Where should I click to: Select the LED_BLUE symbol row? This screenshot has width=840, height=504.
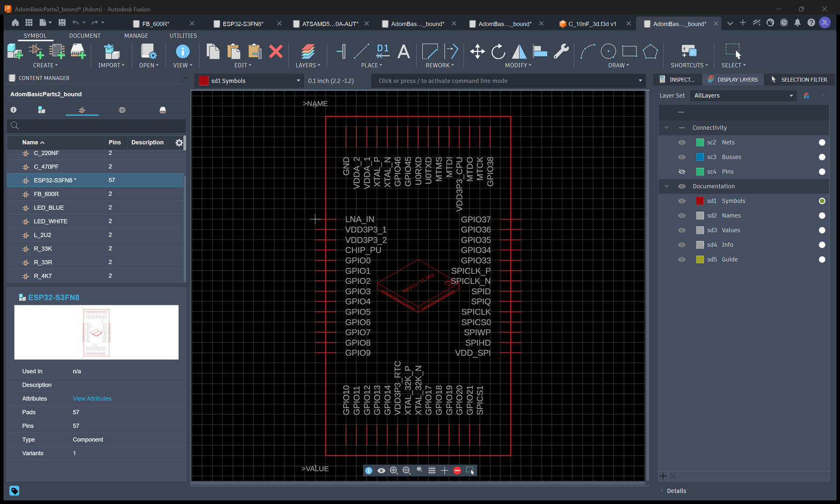click(95, 208)
